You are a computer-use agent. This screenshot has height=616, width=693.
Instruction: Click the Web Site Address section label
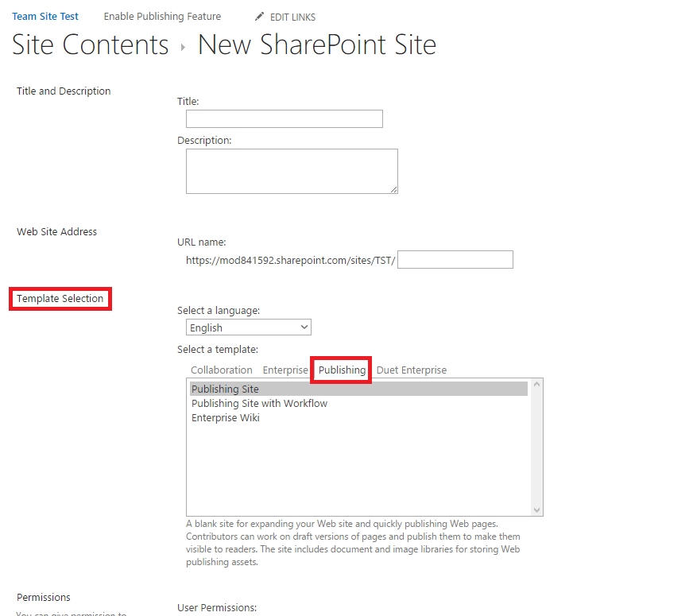pos(56,231)
